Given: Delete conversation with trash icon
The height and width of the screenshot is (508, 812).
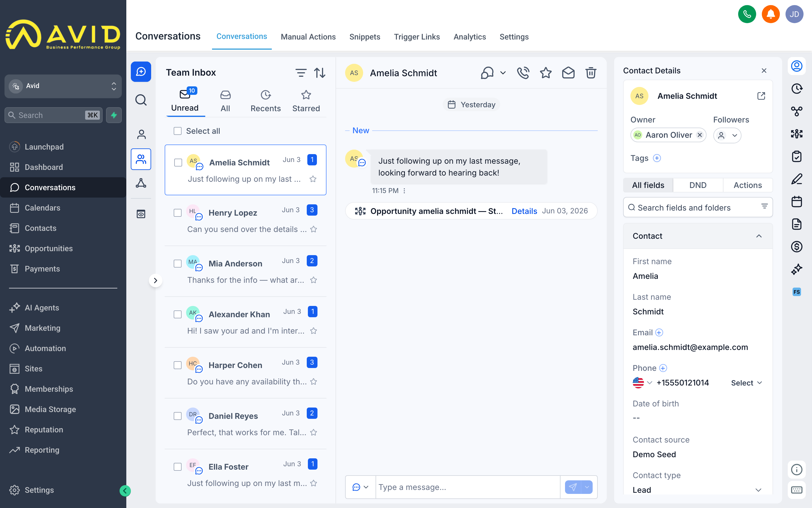Looking at the screenshot, I should pyautogui.click(x=591, y=73).
